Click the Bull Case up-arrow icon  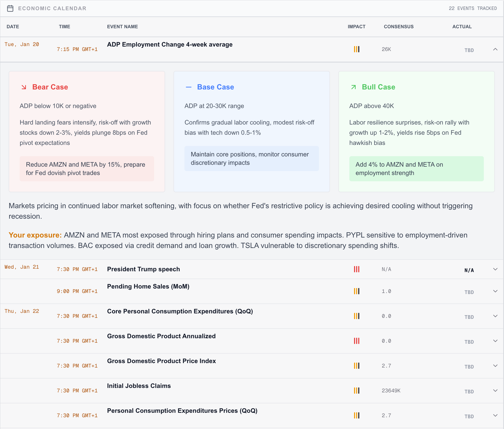pos(353,87)
